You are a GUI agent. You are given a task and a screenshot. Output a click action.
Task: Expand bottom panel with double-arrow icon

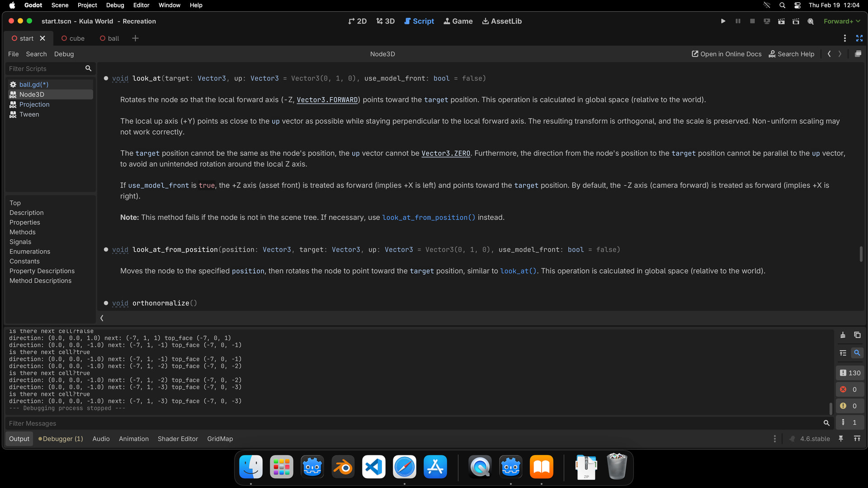[857, 439]
